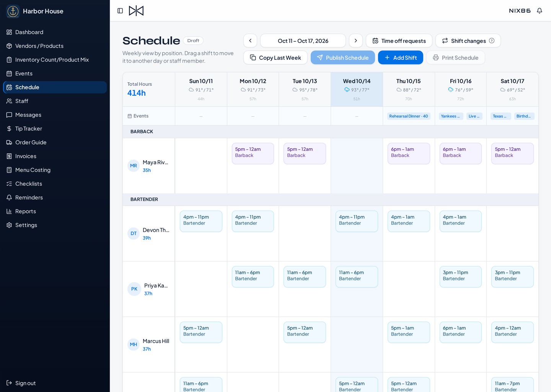Click Devon's DT avatar
The width and height of the screenshot is (551, 392).
134,234
